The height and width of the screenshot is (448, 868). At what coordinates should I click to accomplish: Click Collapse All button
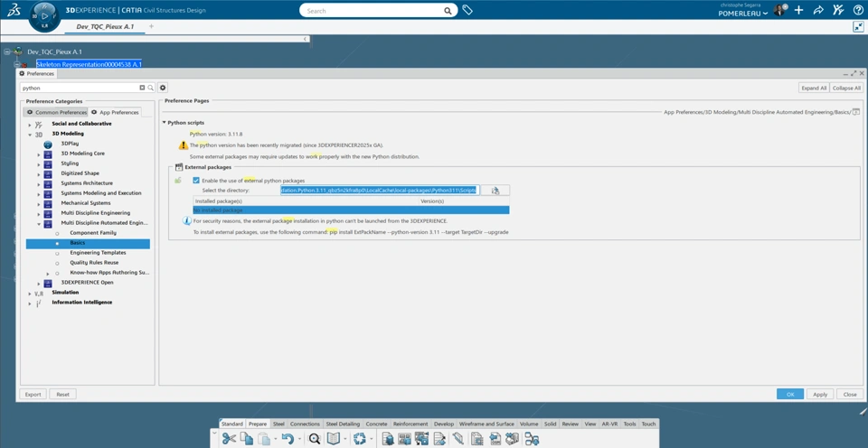click(x=846, y=88)
